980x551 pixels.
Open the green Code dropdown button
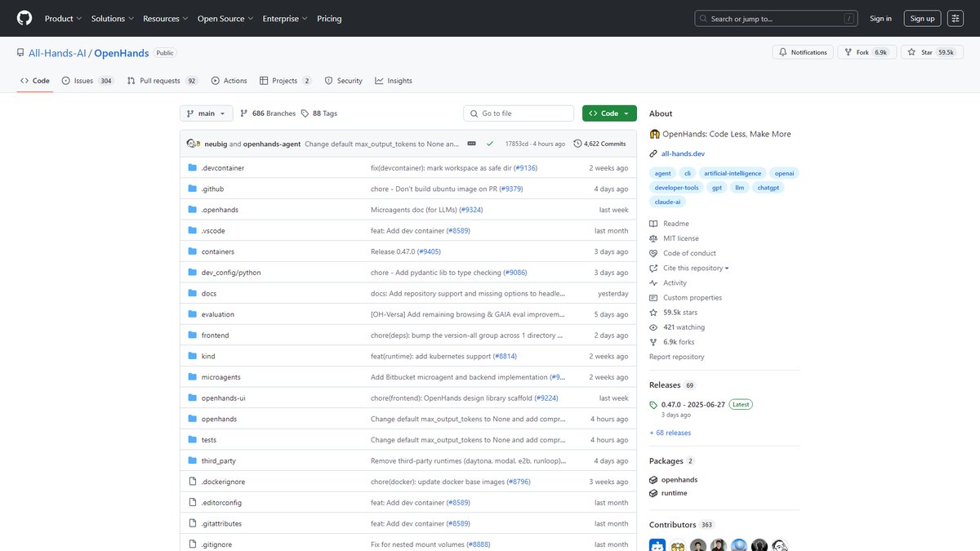609,113
